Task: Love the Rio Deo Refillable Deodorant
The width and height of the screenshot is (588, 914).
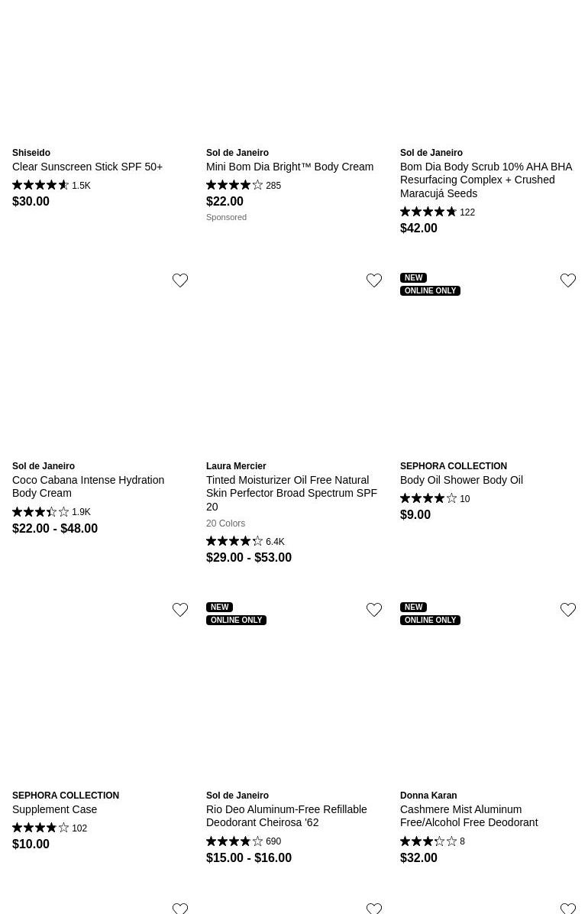Action: (374, 611)
